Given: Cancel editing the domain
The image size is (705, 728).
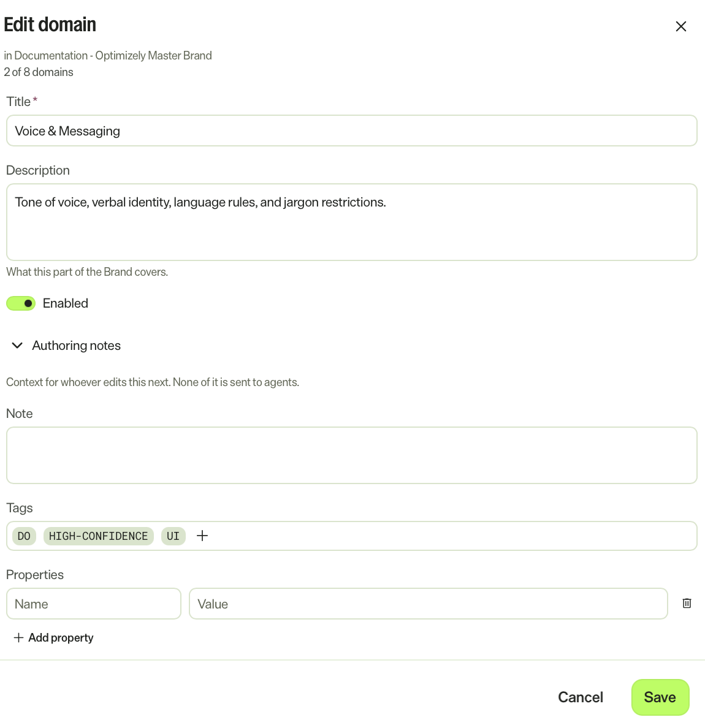Looking at the screenshot, I should pos(581,697).
